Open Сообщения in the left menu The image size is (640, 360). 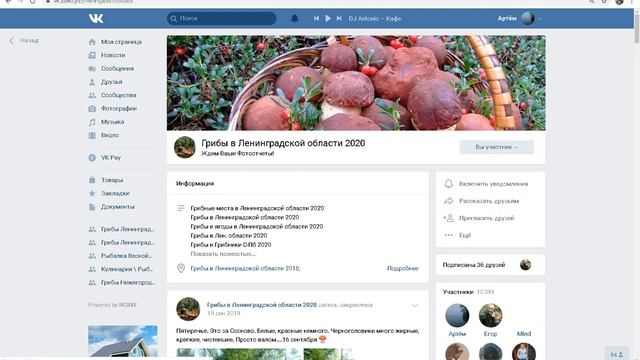coord(117,69)
